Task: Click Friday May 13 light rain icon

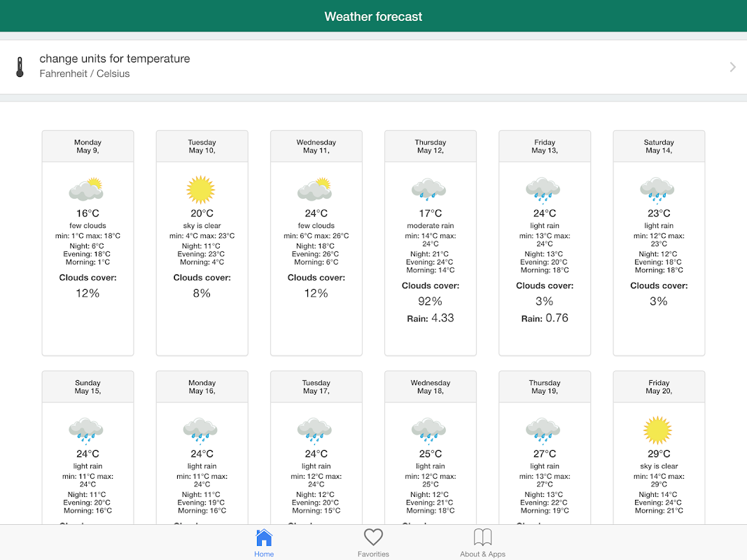Action: click(x=543, y=190)
